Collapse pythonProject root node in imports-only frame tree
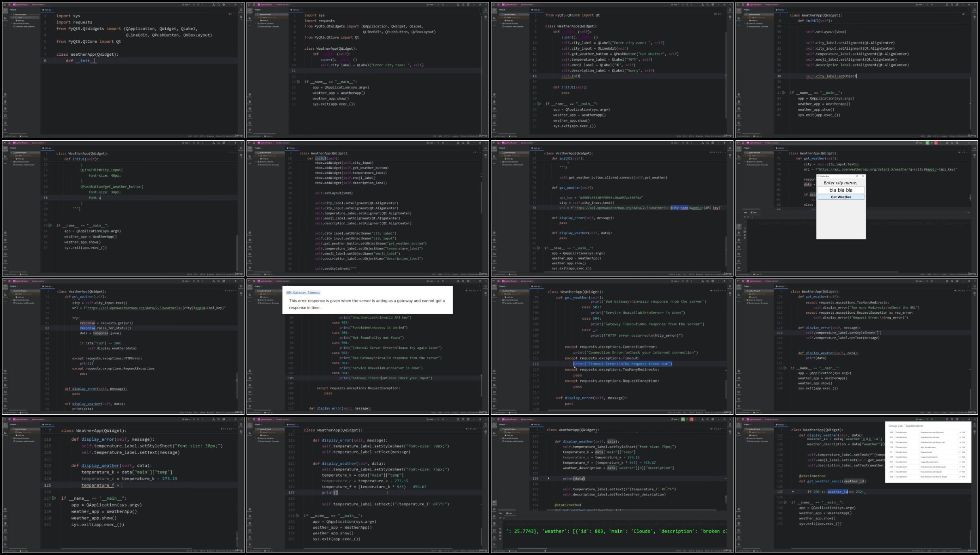The width and height of the screenshot is (980, 555). tap(11, 15)
